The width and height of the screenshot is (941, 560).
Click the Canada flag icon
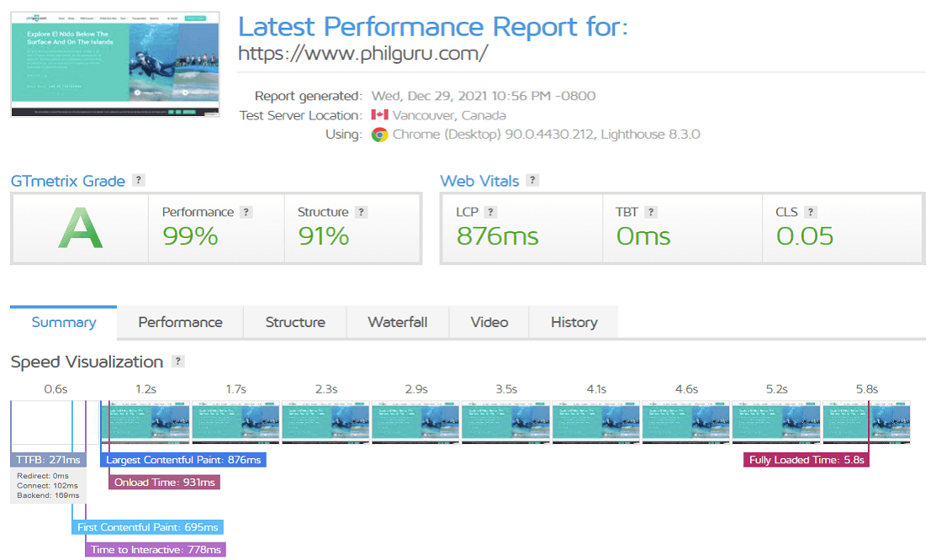click(379, 115)
